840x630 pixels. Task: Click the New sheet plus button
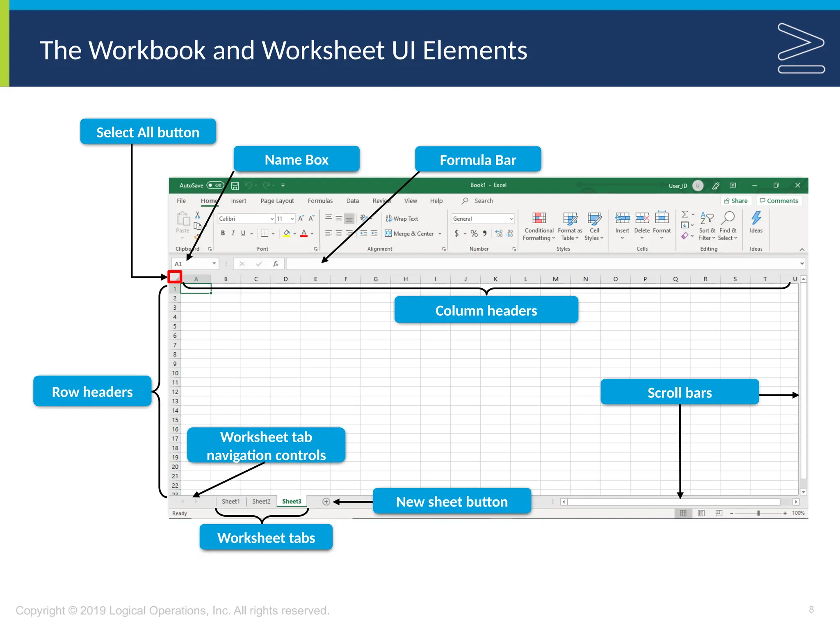pyautogui.click(x=326, y=502)
